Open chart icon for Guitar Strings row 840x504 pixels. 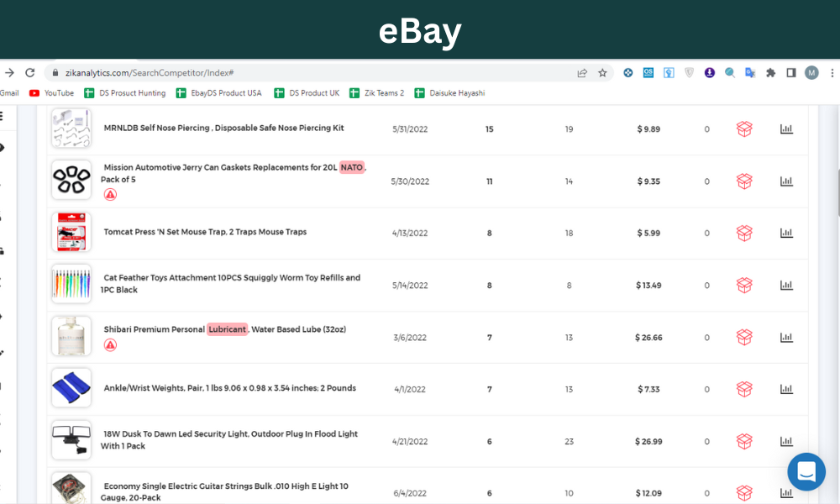(786, 493)
